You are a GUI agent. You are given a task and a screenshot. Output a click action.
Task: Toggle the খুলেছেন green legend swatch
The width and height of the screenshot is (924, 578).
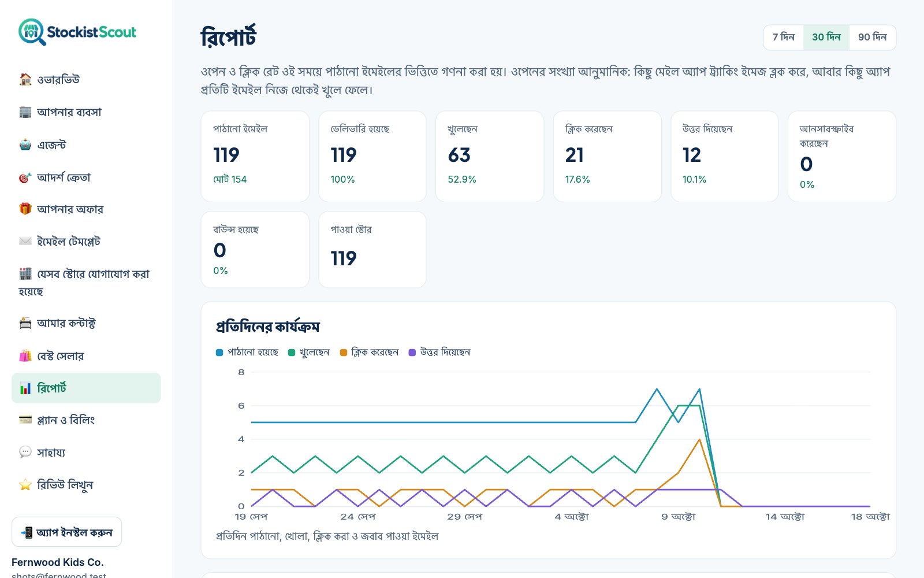[292, 353]
